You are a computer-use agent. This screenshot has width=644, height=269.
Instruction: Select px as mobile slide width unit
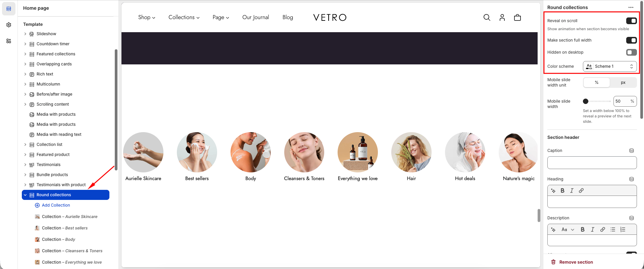click(623, 83)
